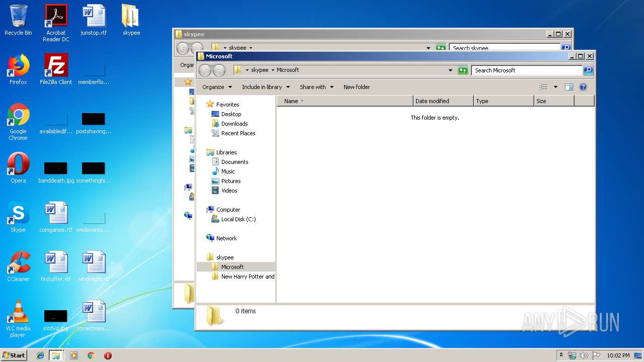The height and width of the screenshot is (362, 644).
Task: Select windmight.rtf desktop file
Action: (x=94, y=266)
